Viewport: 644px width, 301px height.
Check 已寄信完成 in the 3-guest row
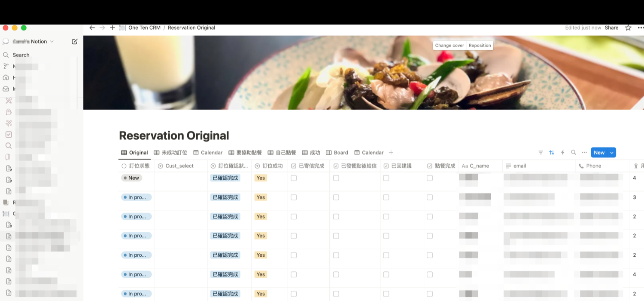(294, 197)
